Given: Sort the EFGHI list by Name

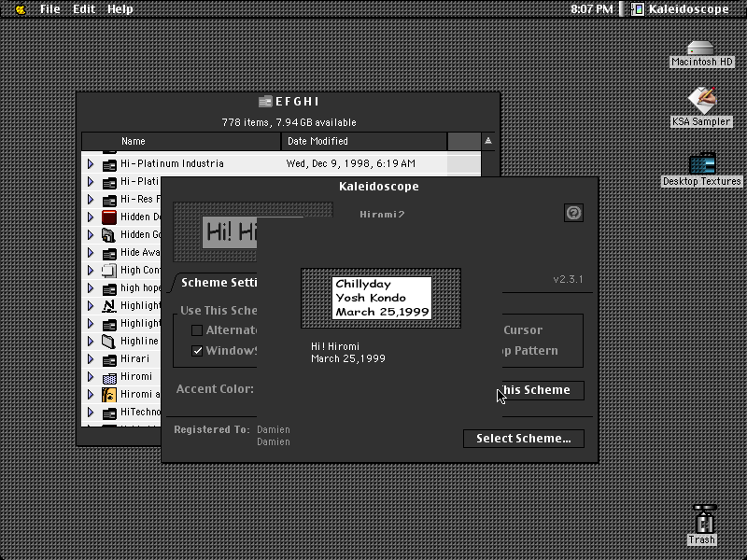Looking at the screenshot, I should 181,142.
